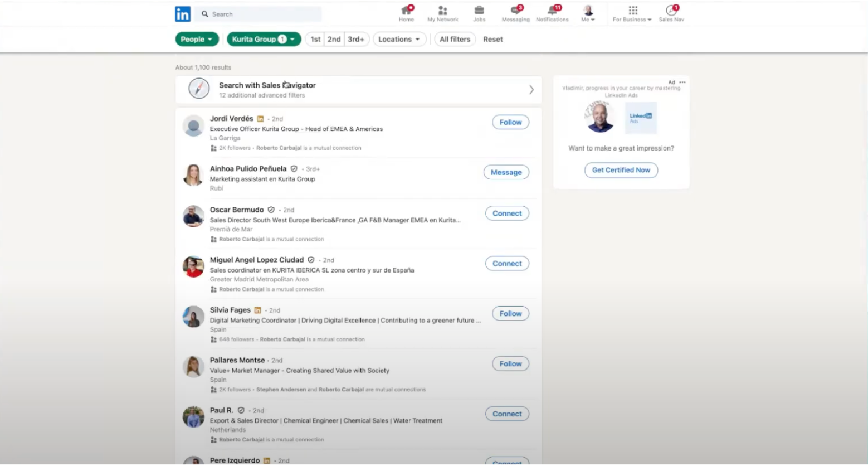Click the LinkedIn Ads logo in the ad
Image resolution: width=868 pixels, height=466 pixels.
coord(641,118)
